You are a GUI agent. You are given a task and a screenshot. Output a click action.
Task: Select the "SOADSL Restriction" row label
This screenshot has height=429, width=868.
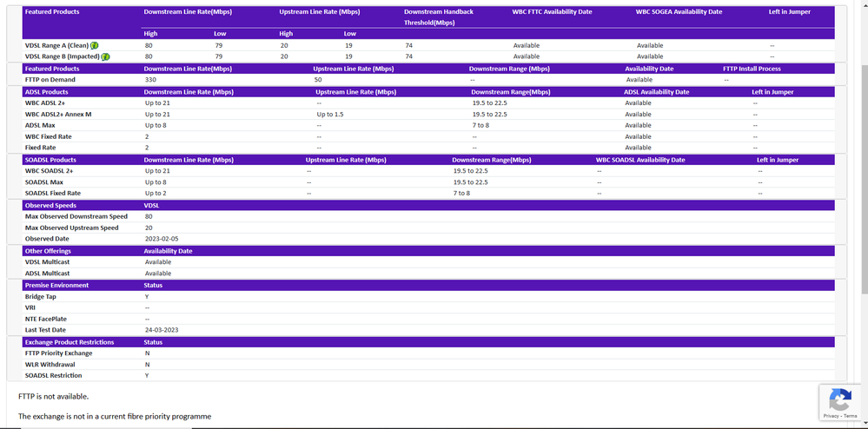[x=53, y=375]
